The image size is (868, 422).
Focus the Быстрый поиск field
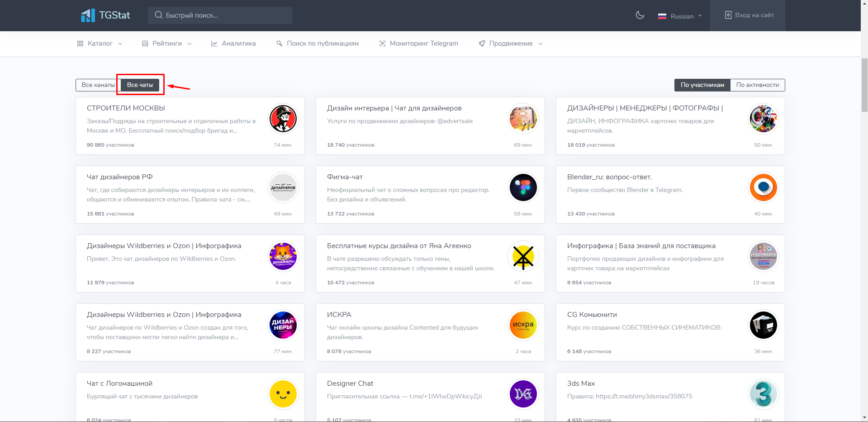220,15
